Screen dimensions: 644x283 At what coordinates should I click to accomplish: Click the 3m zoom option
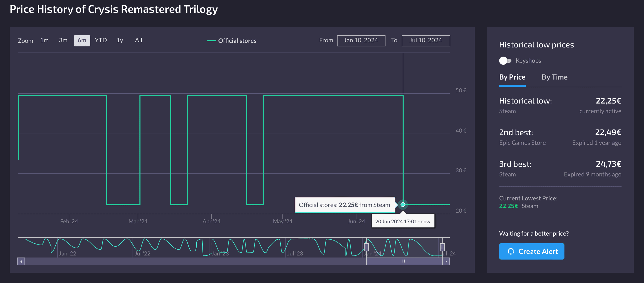pos(63,41)
